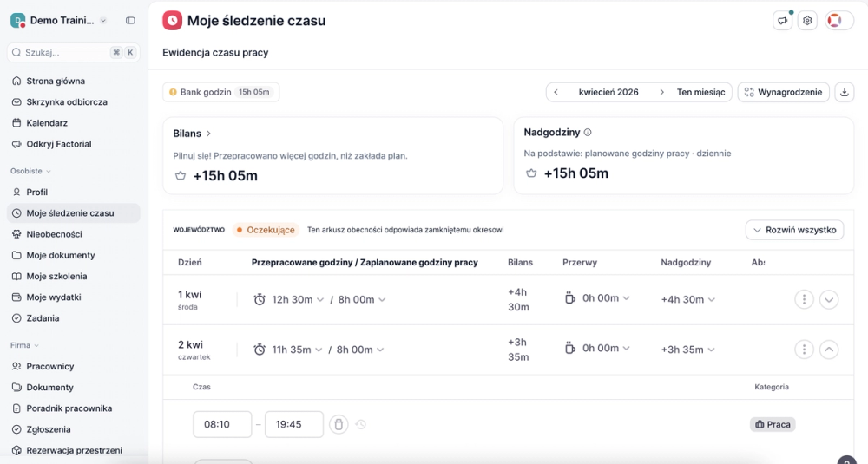Open Skrzynka odbiorcza in sidebar

73,101
